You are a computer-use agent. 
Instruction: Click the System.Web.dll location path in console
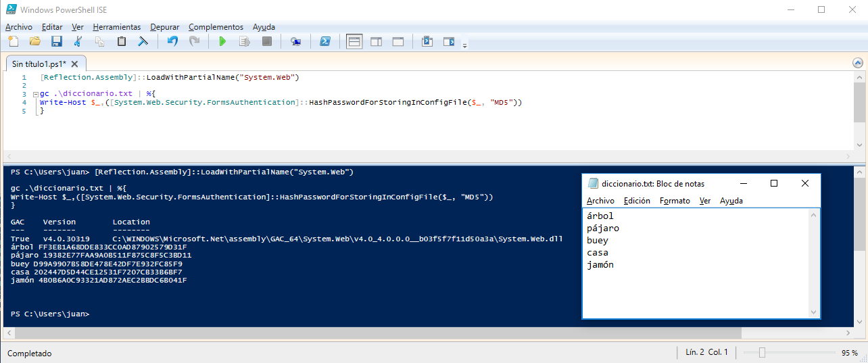(x=338, y=239)
